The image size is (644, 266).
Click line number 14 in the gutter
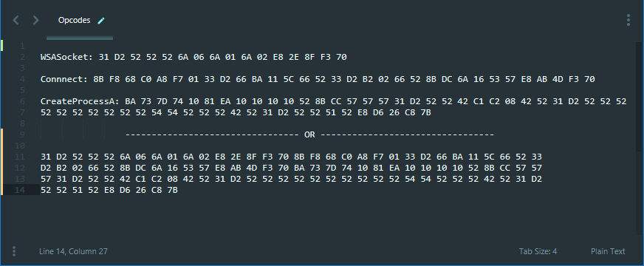(x=21, y=191)
